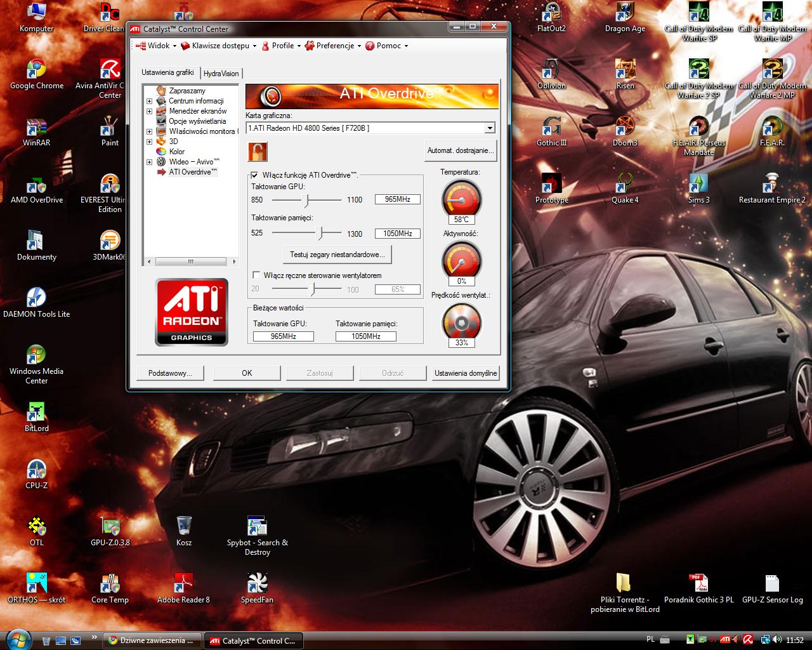
Task: Select the ORTHOS shortcut icon
Action: coord(36,588)
